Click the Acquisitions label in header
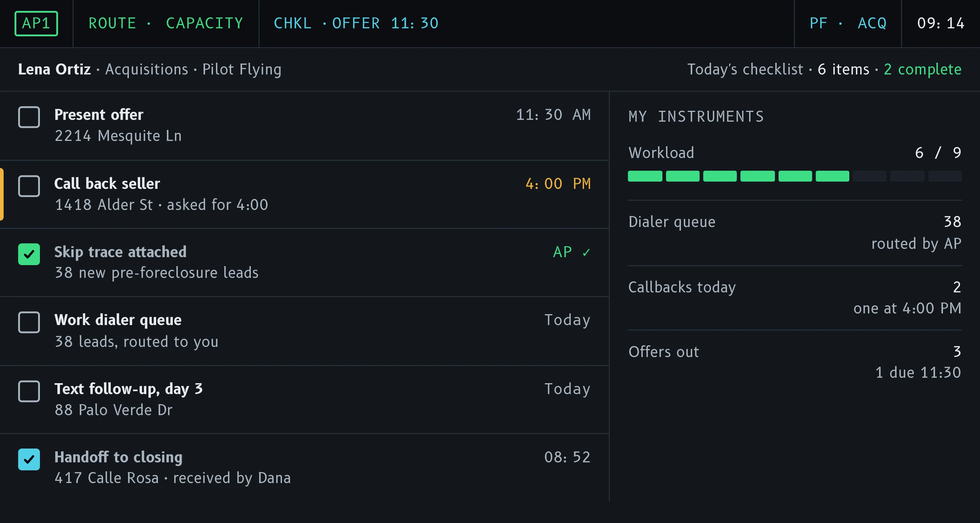 pyautogui.click(x=147, y=69)
